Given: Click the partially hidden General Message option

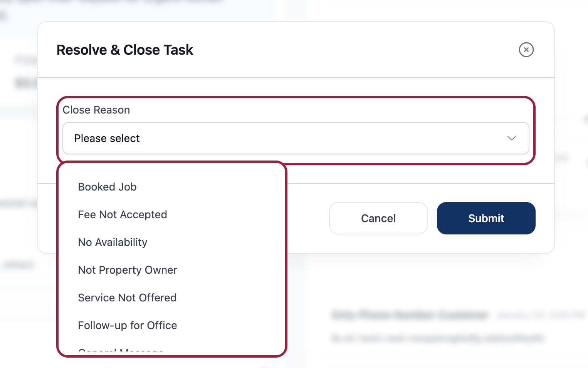Looking at the screenshot, I should coord(120,350).
